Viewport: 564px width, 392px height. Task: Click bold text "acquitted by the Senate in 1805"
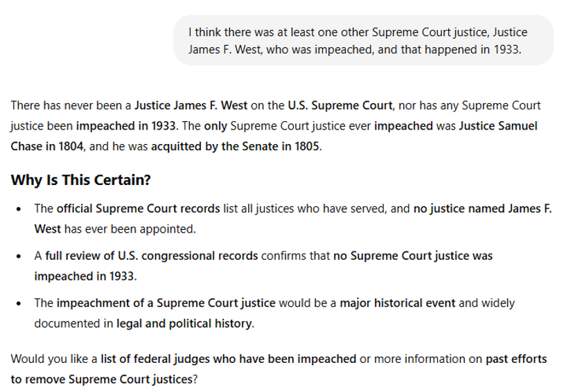coord(236,146)
